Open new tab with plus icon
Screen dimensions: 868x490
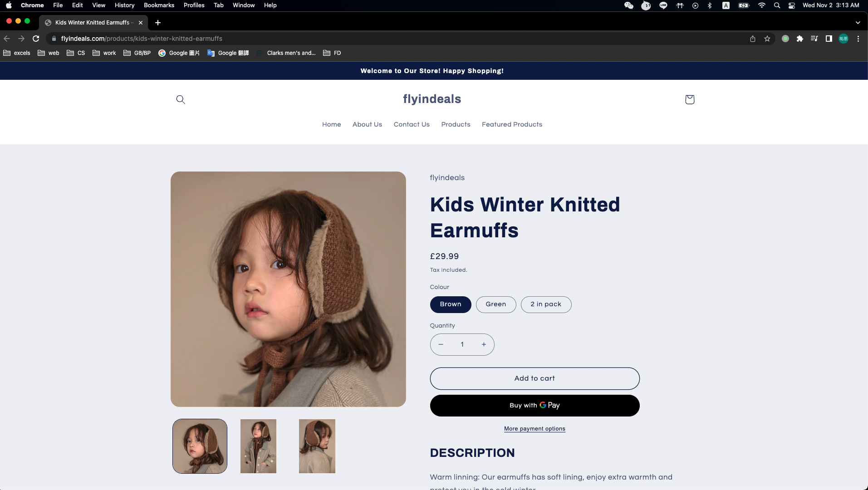(158, 23)
